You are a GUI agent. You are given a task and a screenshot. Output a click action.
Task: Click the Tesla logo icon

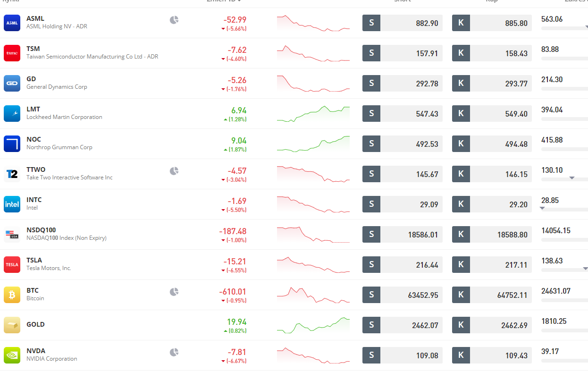click(x=12, y=265)
